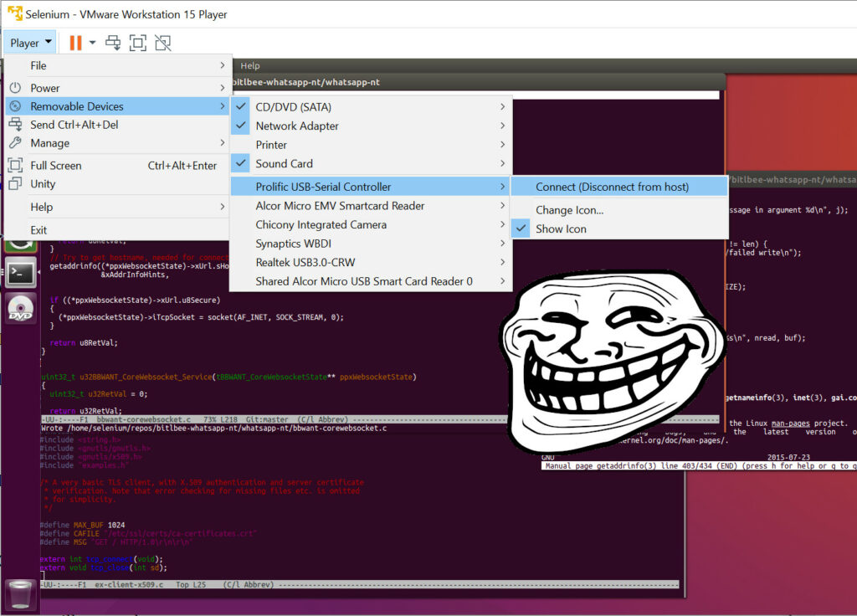Toggle the Network Adapter device checkmark

pyautogui.click(x=240, y=126)
